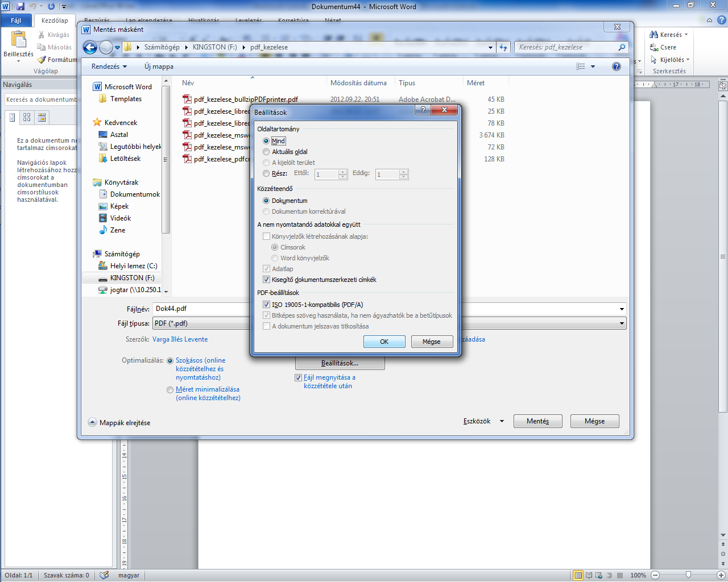Open the Keresés dropdown arrow in ribbon
This screenshot has width=728, height=582.
686,35
